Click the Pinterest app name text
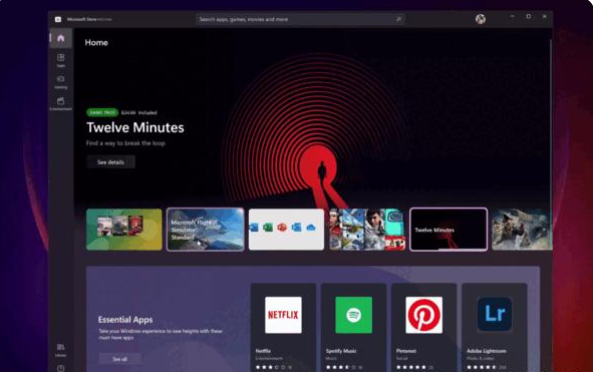This screenshot has height=372, width=593. pos(406,351)
